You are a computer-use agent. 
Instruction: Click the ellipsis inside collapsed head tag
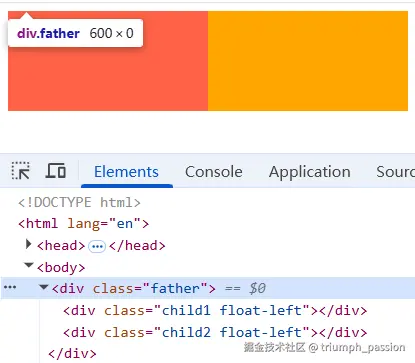(x=97, y=247)
